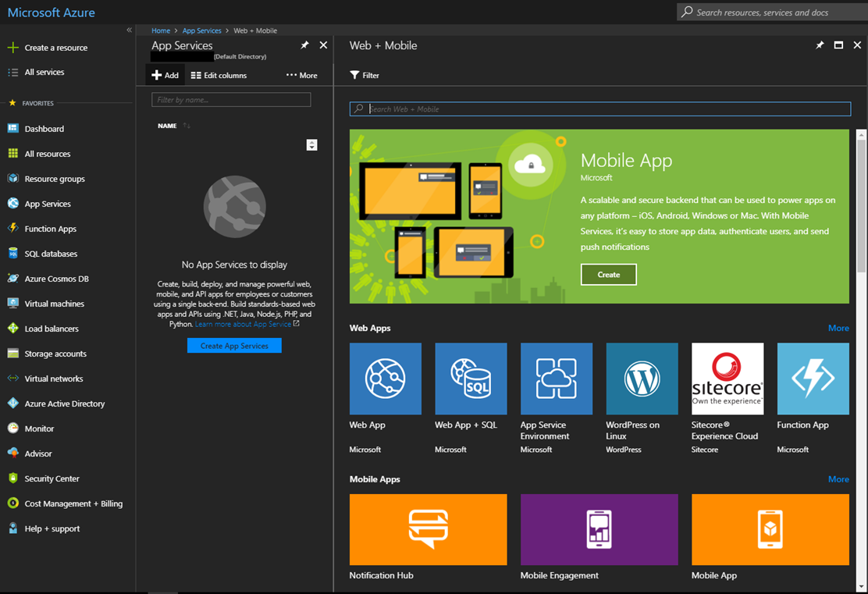
Task: Click the Monitor gauge icon
Action: pos(12,428)
